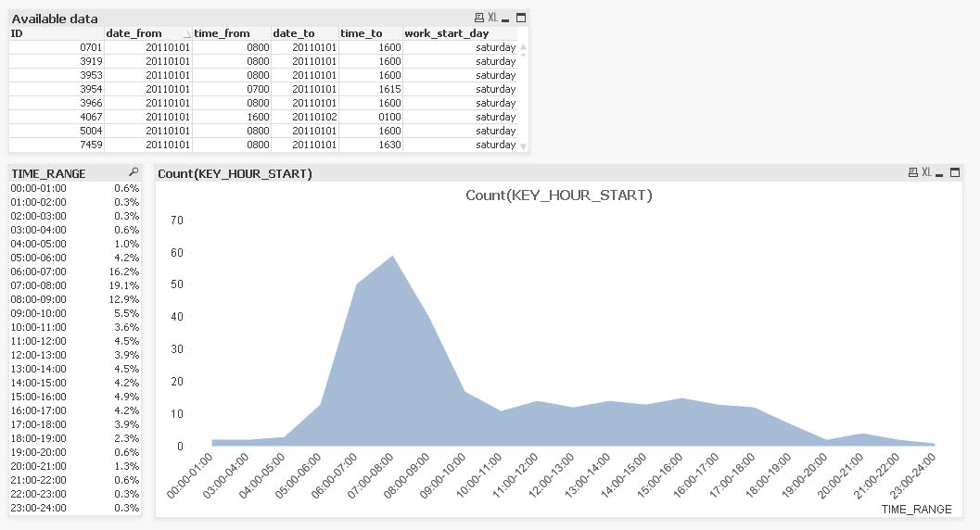Maximize the Available data table object

click(x=521, y=19)
